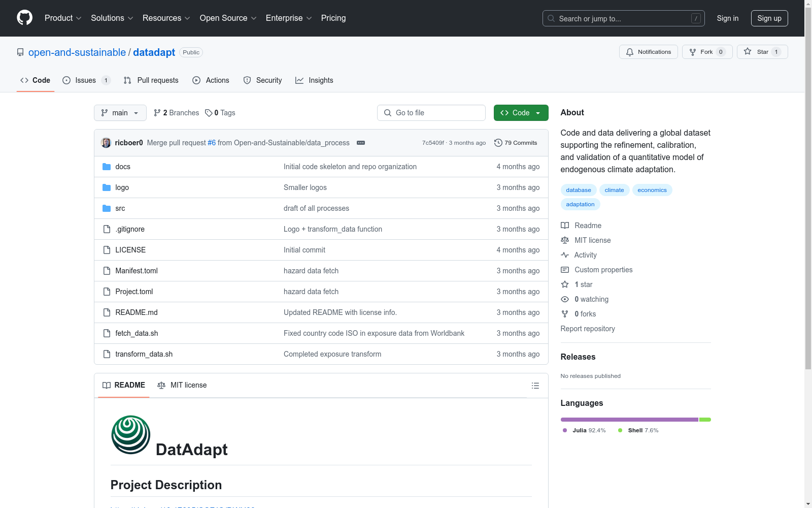Click the ricboer0 avatar image
The height and width of the screenshot is (508, 812).
click(106, 143)
